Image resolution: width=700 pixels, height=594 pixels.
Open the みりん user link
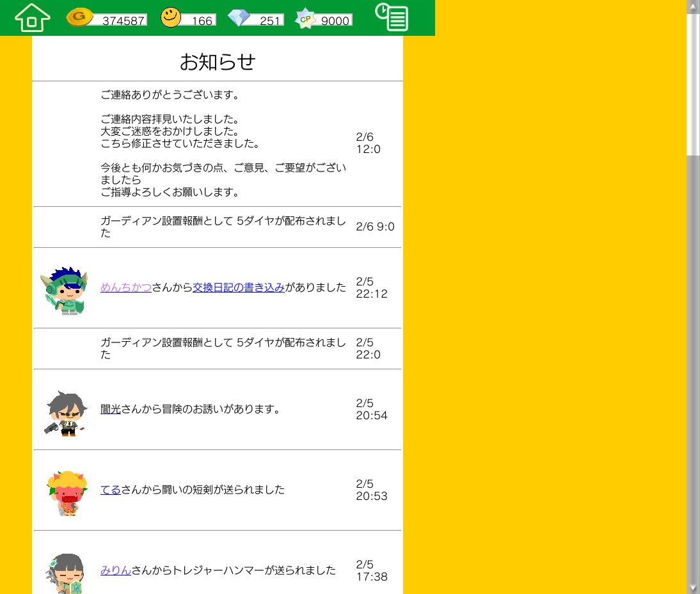tap(116, 570)
